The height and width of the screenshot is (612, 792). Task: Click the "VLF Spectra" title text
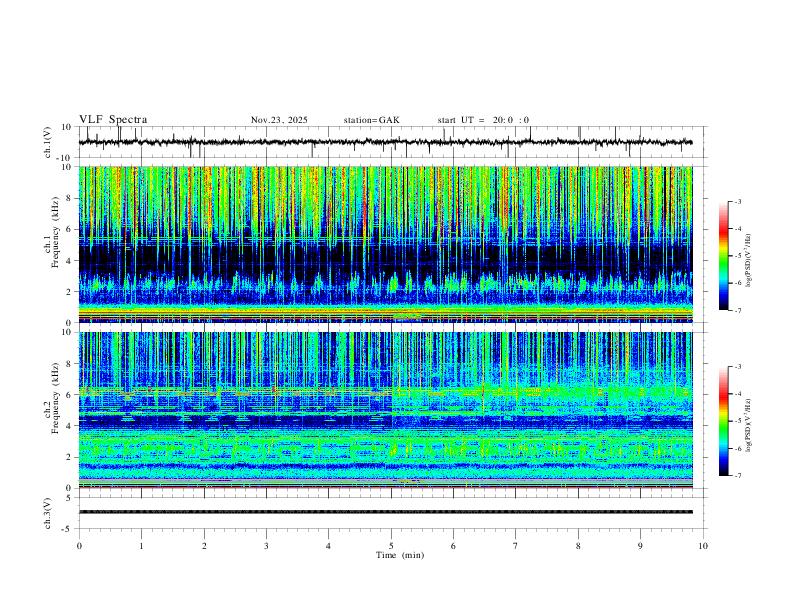pos(113,120)
